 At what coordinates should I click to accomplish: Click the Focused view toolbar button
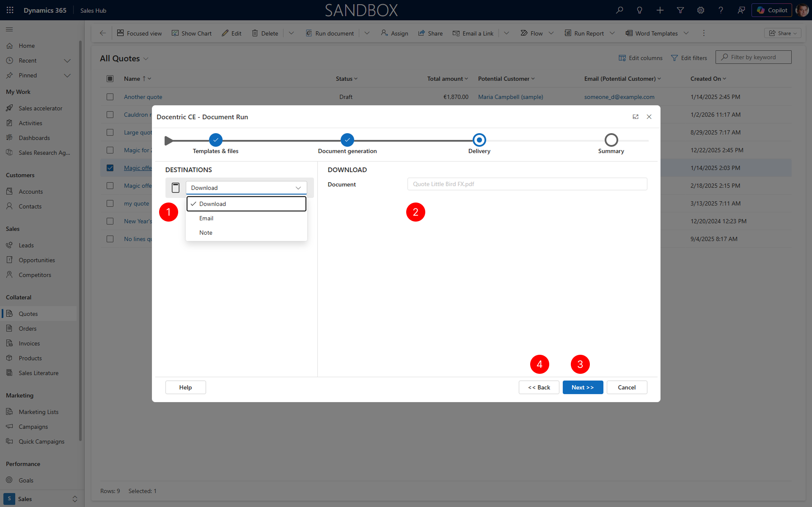pyautogui.click(x=140, y=33)
